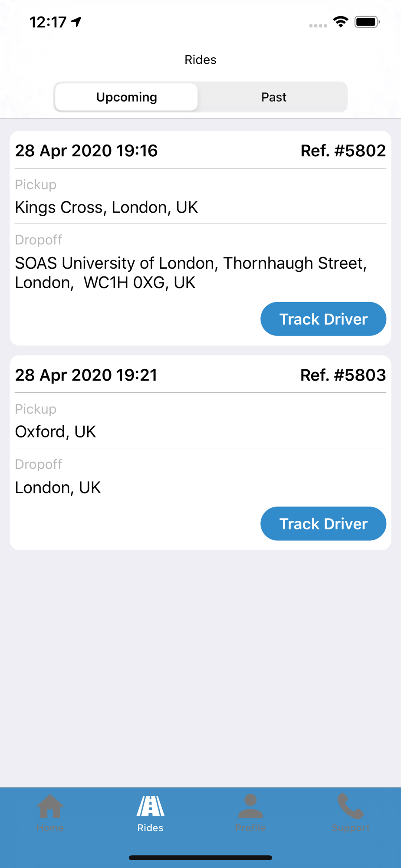Switch to the Upcoming rides segment
This screenshot has width=401, height=868.
tap(127, 97)
